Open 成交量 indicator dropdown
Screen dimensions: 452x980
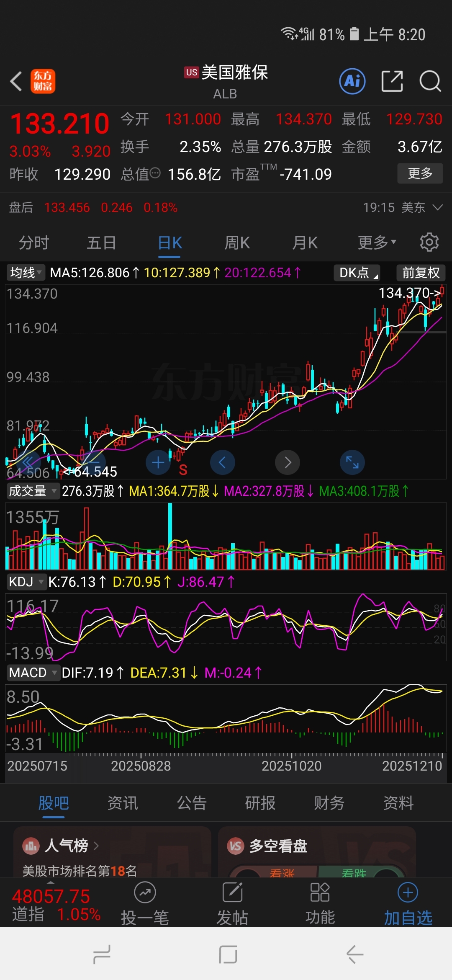33,491
